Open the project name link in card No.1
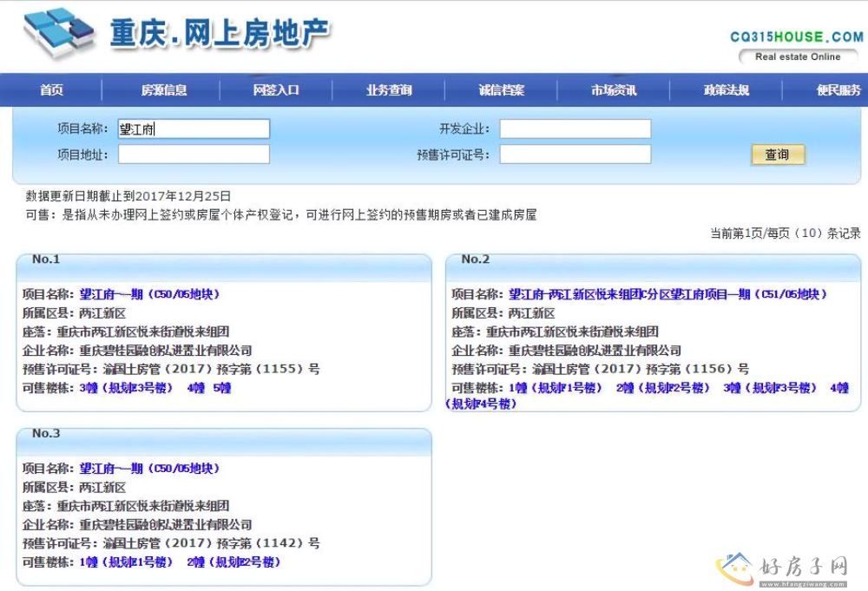Viewport: 868px width, 591px height. (149, 294)
